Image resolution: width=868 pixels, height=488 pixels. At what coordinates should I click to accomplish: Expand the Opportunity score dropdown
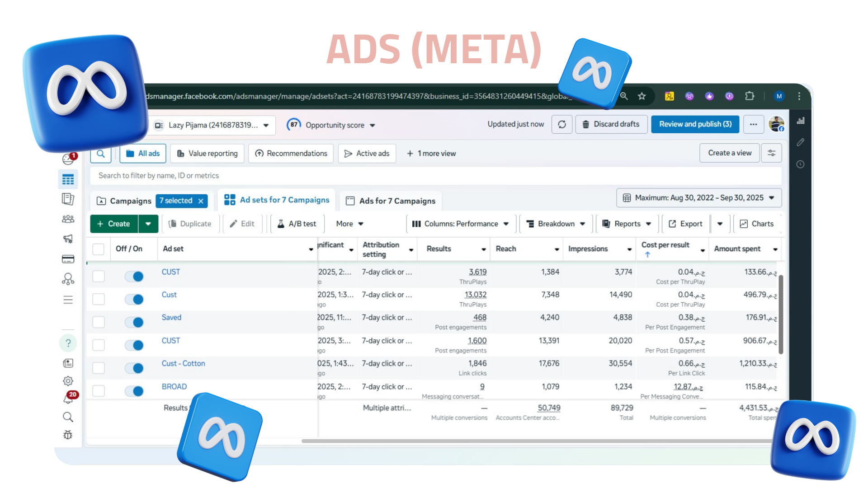(x=331, y=125)
